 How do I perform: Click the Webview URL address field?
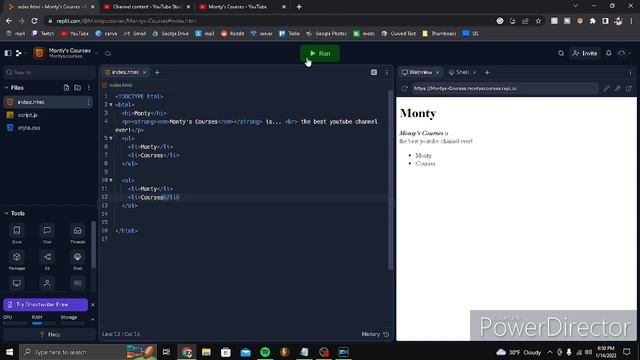(505, 88)
